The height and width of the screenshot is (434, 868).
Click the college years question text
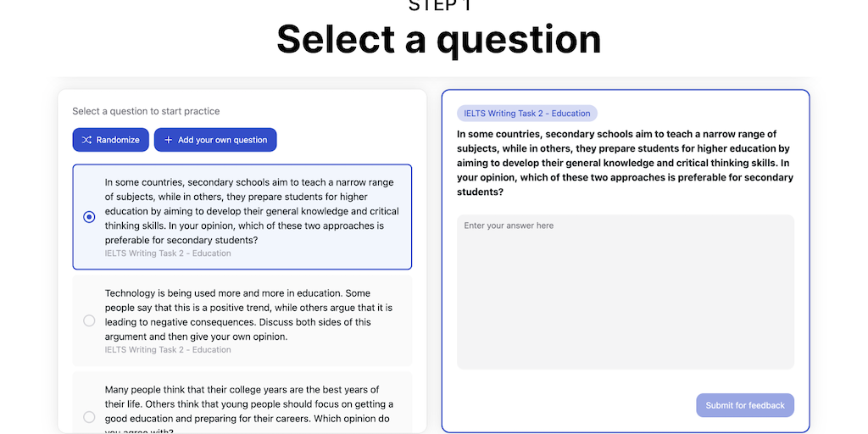coord(248,404)
